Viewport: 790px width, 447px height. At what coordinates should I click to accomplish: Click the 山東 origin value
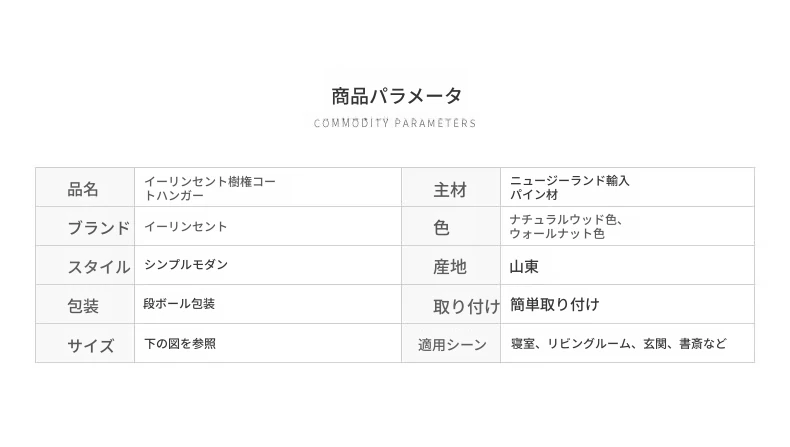click(525, 267)
